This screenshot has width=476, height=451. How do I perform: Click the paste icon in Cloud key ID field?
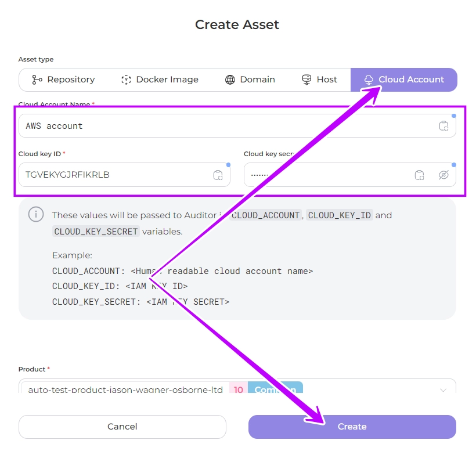(x=218, y=175)
